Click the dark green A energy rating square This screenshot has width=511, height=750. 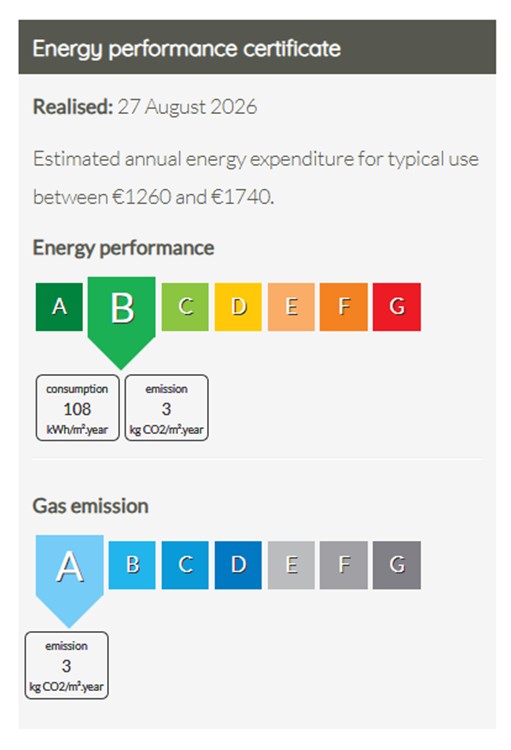59,307
